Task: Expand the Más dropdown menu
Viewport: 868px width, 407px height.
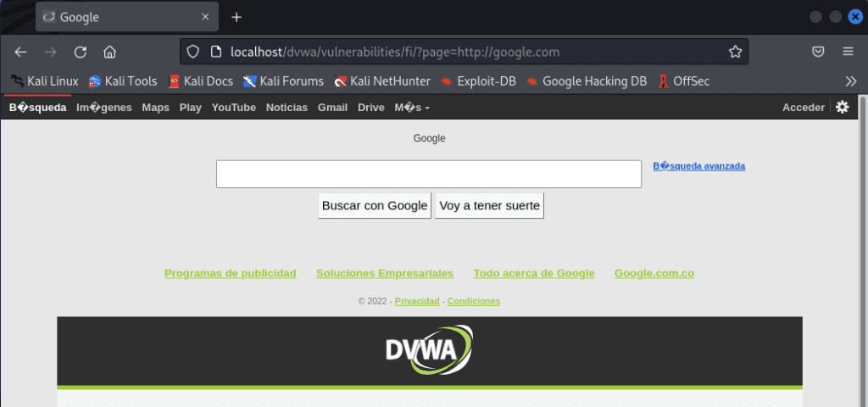Action: pyautogui.click(x=412, y=108)
